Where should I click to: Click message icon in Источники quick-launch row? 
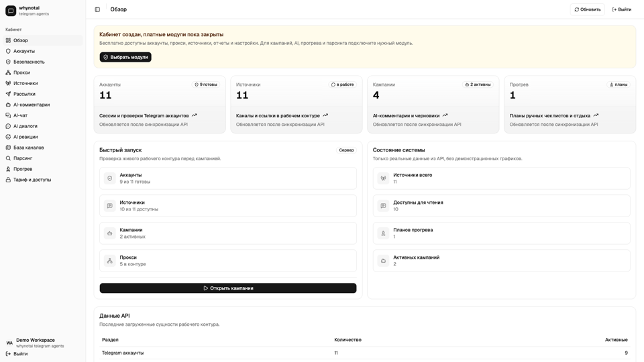[x=109, y=206]
